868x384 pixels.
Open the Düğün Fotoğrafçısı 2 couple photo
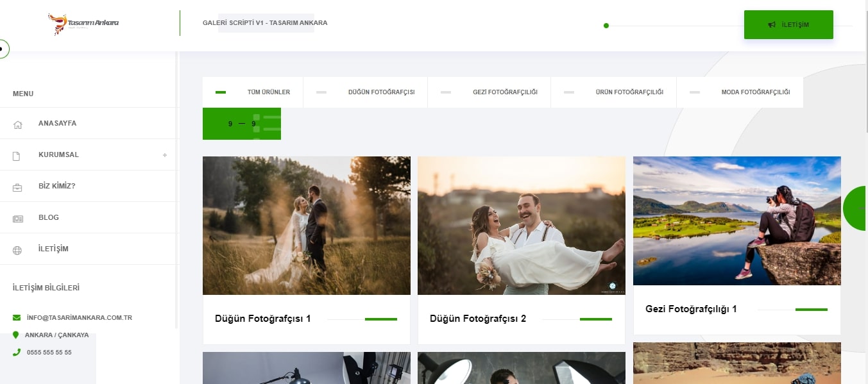522,226
